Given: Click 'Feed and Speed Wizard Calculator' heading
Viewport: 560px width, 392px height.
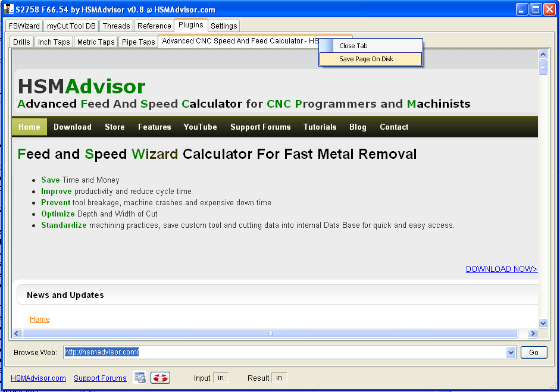Looking at the screenshot, I should [x=217, y=154].
